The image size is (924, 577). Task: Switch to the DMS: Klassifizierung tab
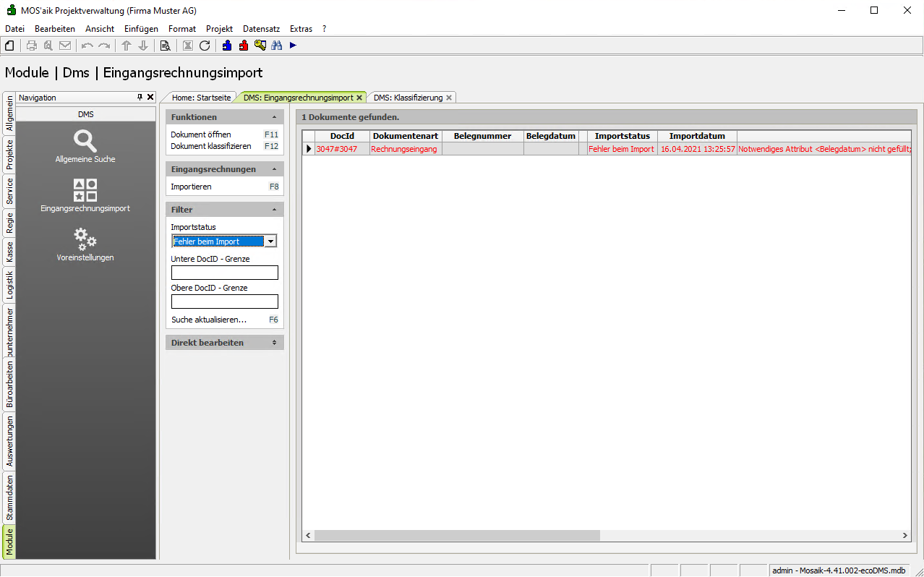pos(408,98)
